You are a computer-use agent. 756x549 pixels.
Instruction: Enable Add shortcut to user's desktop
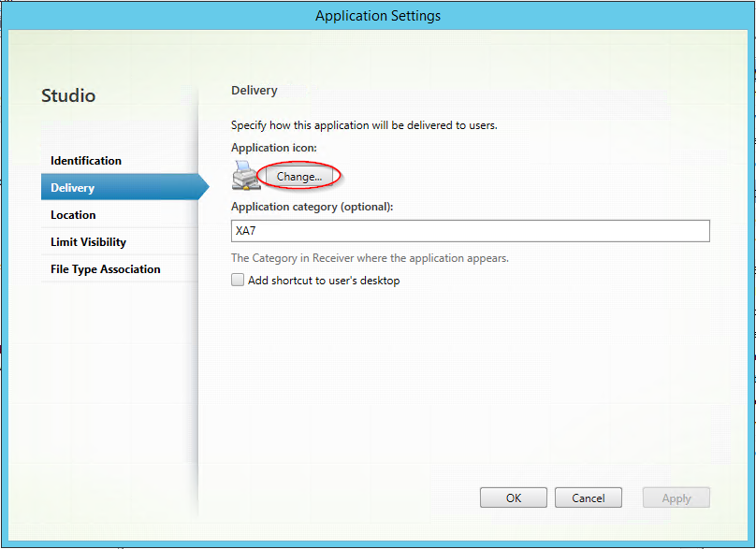[238, 280]
